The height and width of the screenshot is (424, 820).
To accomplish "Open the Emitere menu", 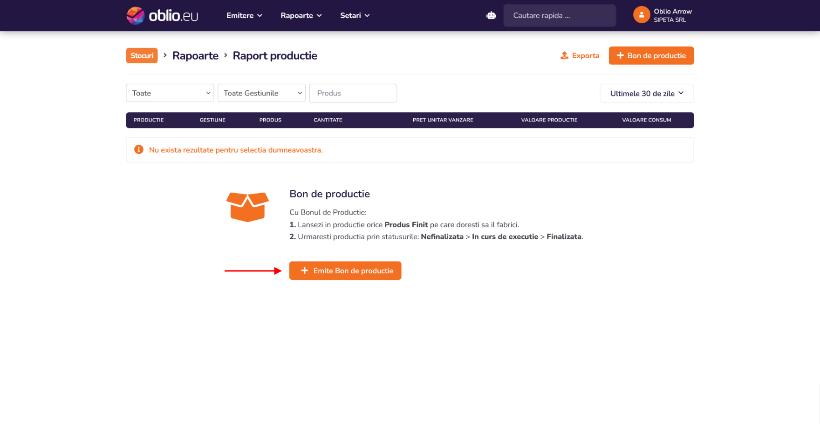I will [244, 16].
